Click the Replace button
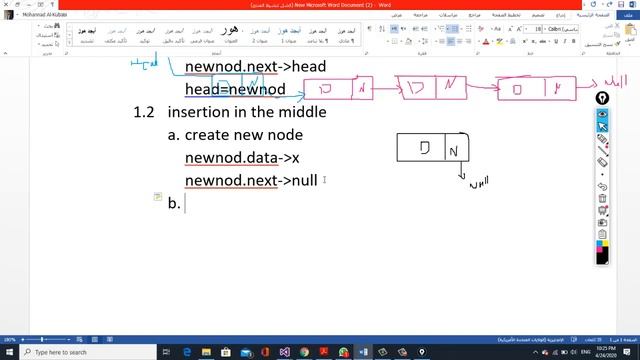The width and height of the screenshot is (640, 360). (x=48, y=35)
